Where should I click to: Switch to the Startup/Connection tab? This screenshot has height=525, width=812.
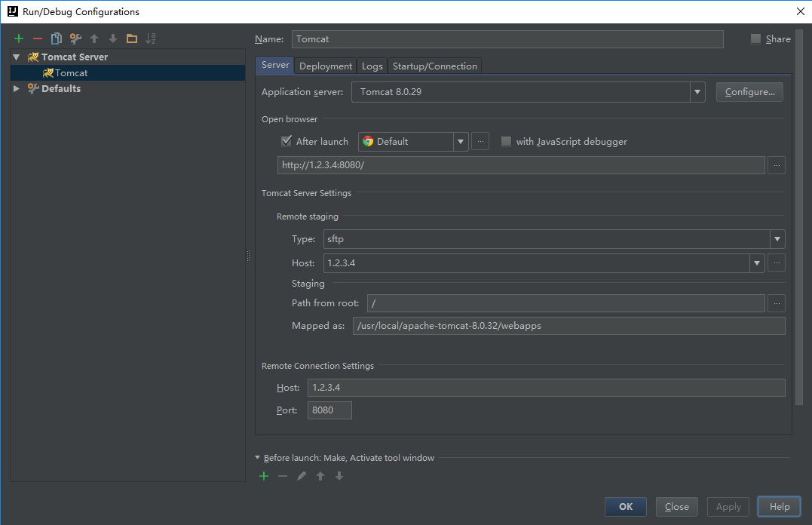434,66
